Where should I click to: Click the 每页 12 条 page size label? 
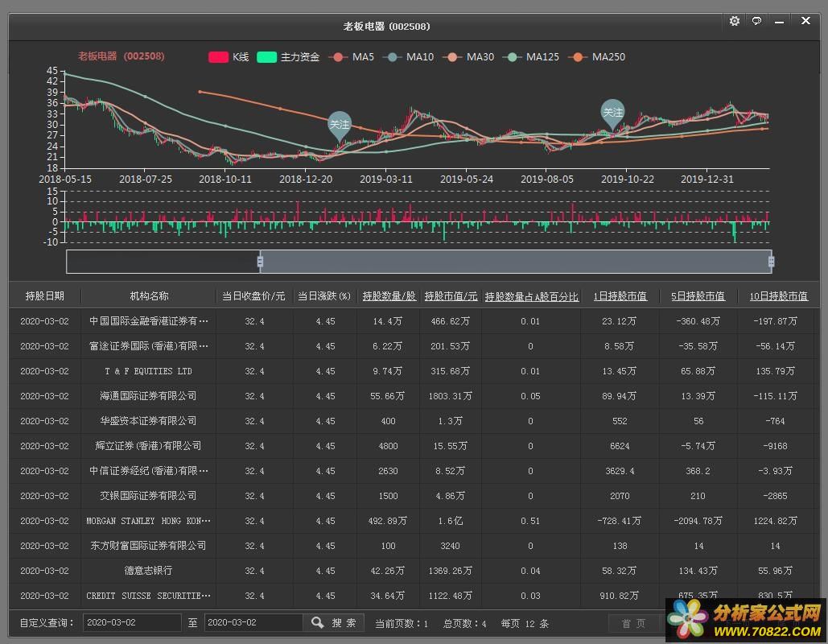525,623
